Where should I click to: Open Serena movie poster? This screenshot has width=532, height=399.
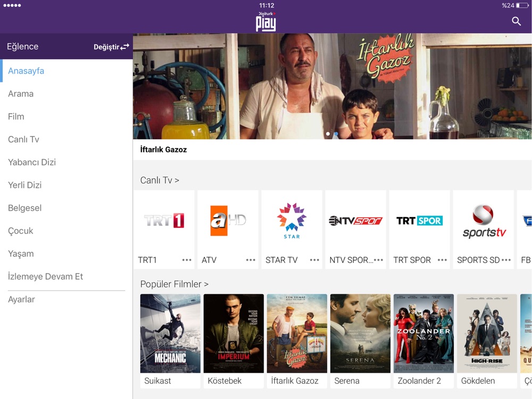click(360, 334)
